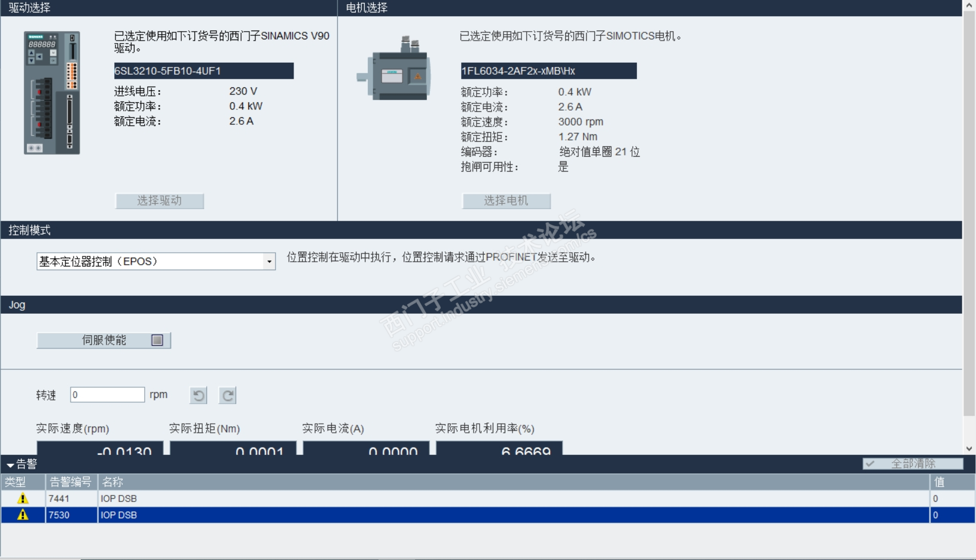Click the SIMOTICS motor image
Screen dimensions: 976x560
(x=394, y=69)
